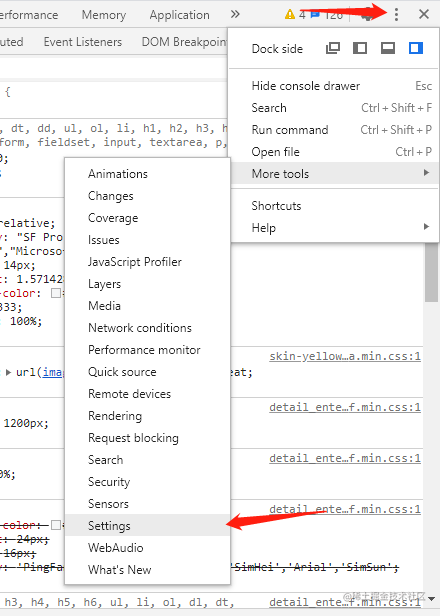Select dock to right icon

416,48
